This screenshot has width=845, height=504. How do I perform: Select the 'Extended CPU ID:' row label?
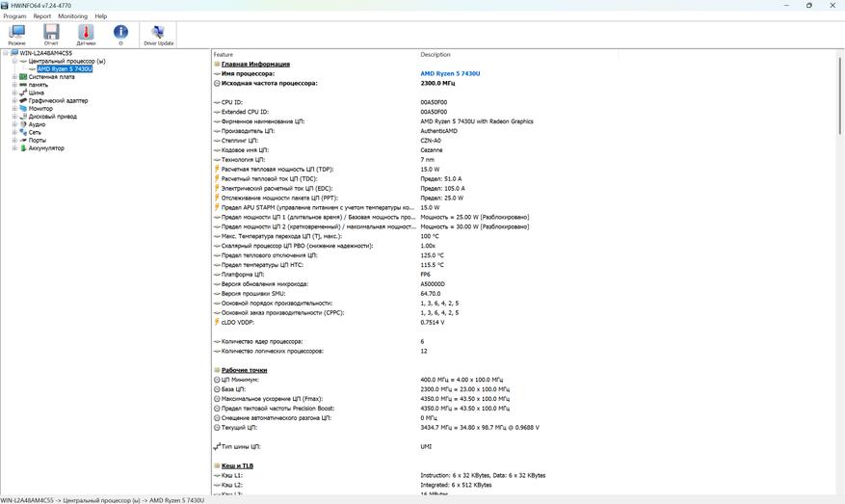[x=245, y=112]
